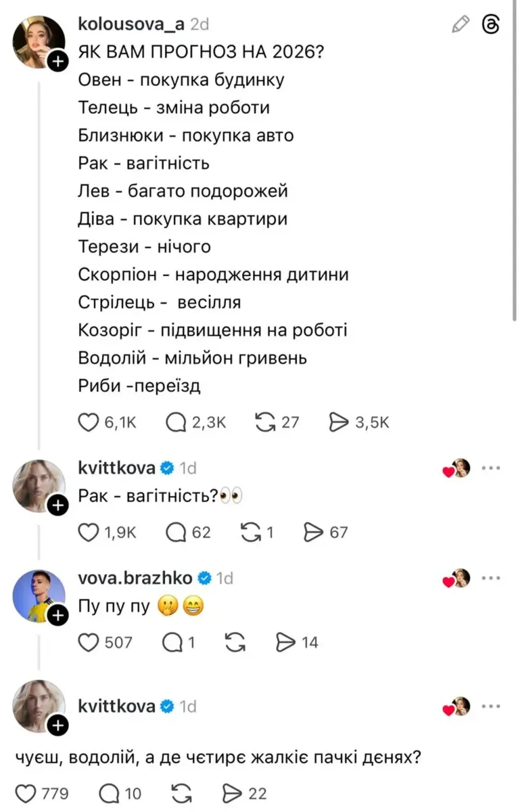Screen dimensions: 520x812
Task: Like kvittkova's "Рак - вагітність?" reply
Action: 89,533
